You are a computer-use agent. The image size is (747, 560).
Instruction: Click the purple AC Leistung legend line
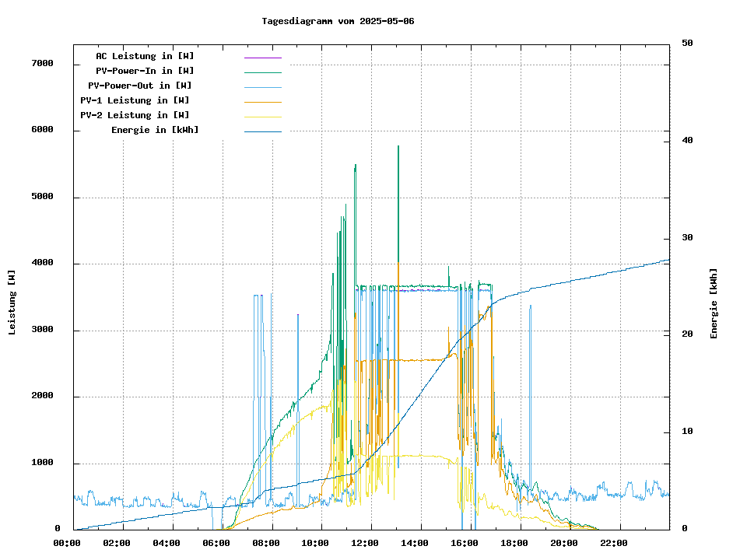(x=262, y=58)
